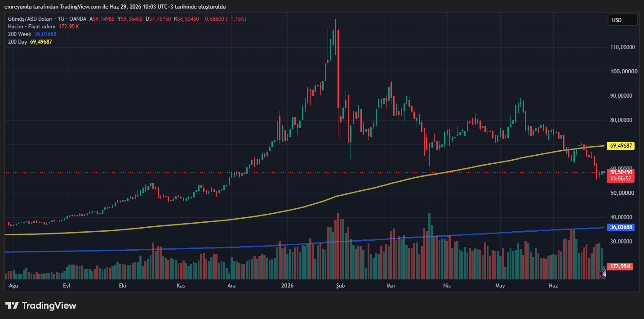Click the red 58,50450 current price label
The image size is (644, 319).
click(x=621, y=172)
